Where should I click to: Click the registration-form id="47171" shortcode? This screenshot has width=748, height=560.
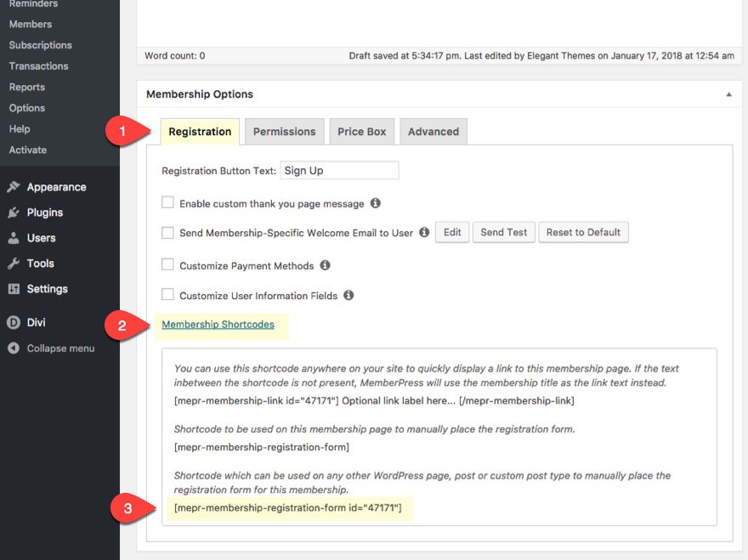tap(287, 507)
